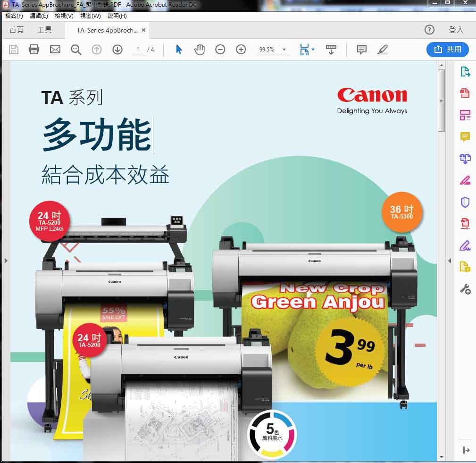Open the Protect shield tool in sidebar
476x463 pixels.
pyautogui.click(x=465, y=202)
